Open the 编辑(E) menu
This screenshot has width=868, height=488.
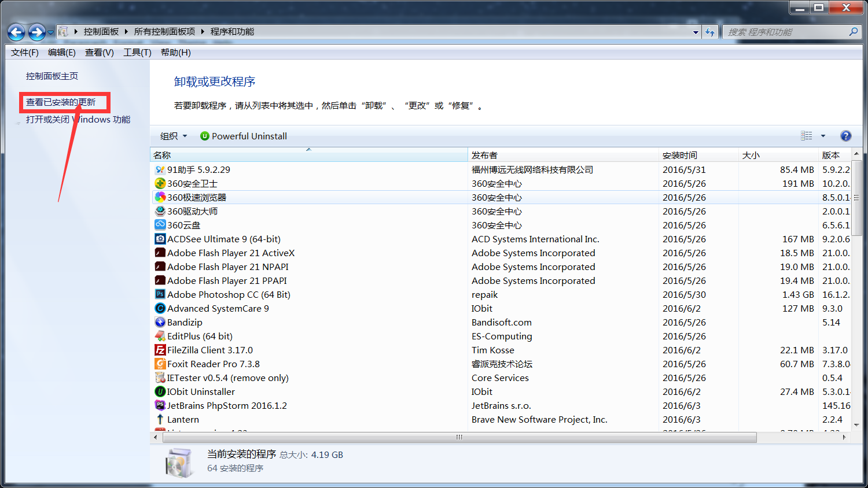coord(62,53)
